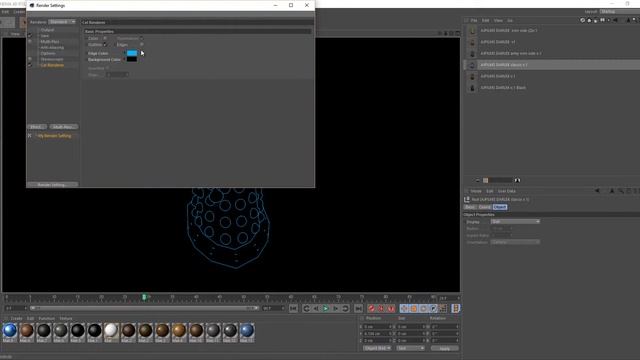Toggle the icon beside My Render Setting
This screenshot has height=360, width=640.
pyautogui.click(x=29, y=136)
